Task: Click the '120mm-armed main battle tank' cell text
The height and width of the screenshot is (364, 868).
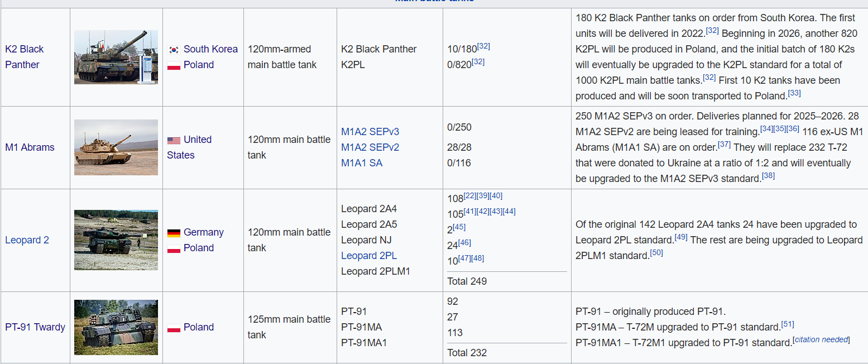Action: click(x=282, y=57)
